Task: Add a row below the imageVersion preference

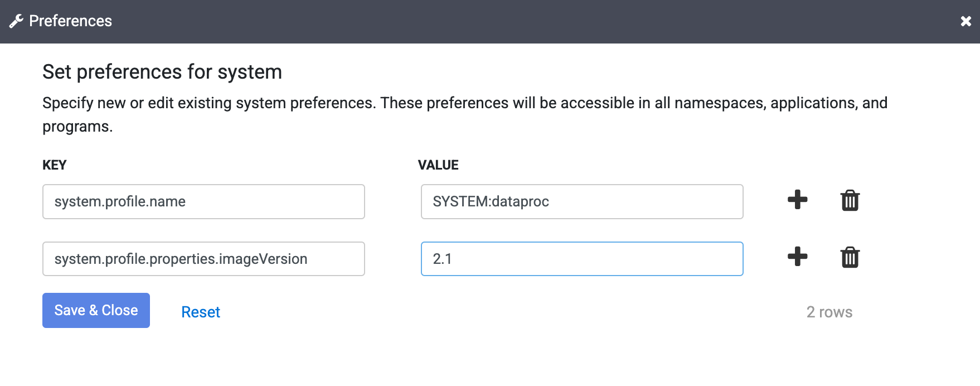Action: [797, 258]
